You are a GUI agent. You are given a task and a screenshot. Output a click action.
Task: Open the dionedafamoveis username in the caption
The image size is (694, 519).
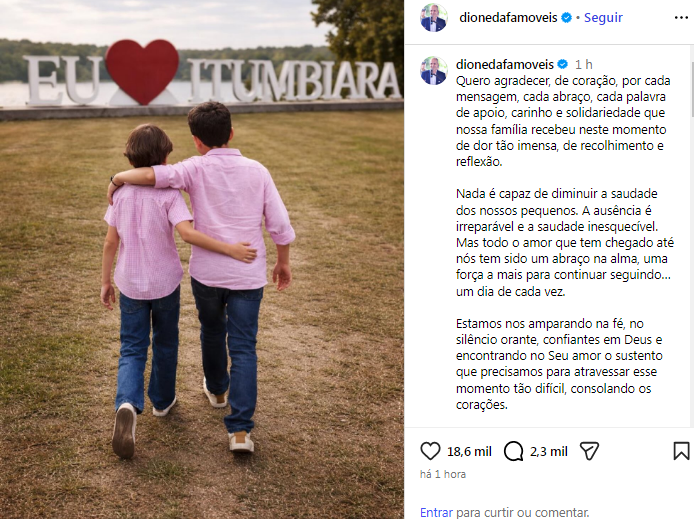(505, 65)
